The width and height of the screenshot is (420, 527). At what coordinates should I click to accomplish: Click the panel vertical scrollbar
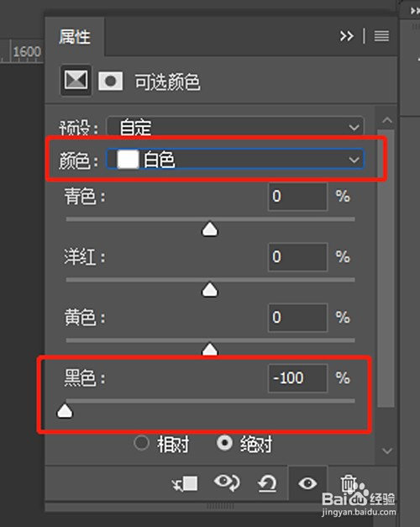point(386,268)
